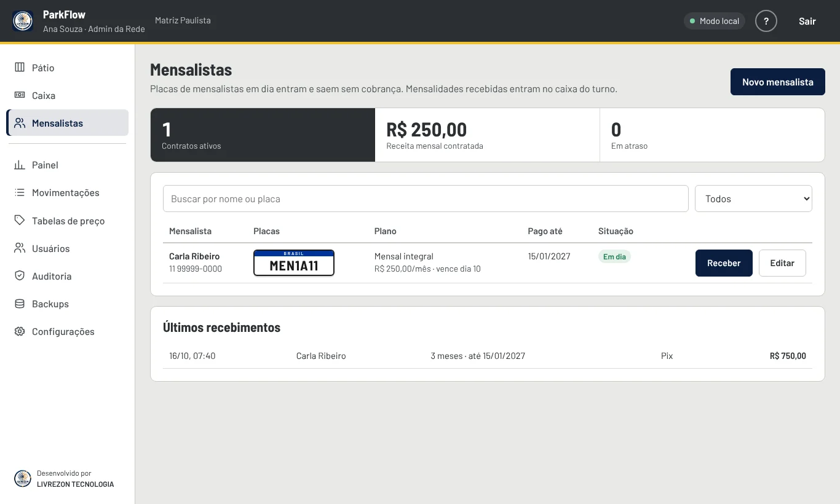Open Configurações settings
840x504 pixels.
click(x=68, y=331)
